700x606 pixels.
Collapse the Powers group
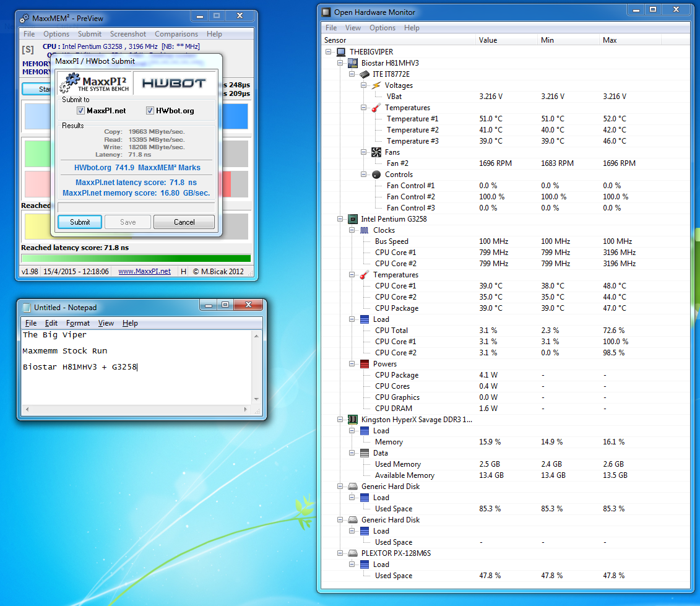[x=352, y=364]
